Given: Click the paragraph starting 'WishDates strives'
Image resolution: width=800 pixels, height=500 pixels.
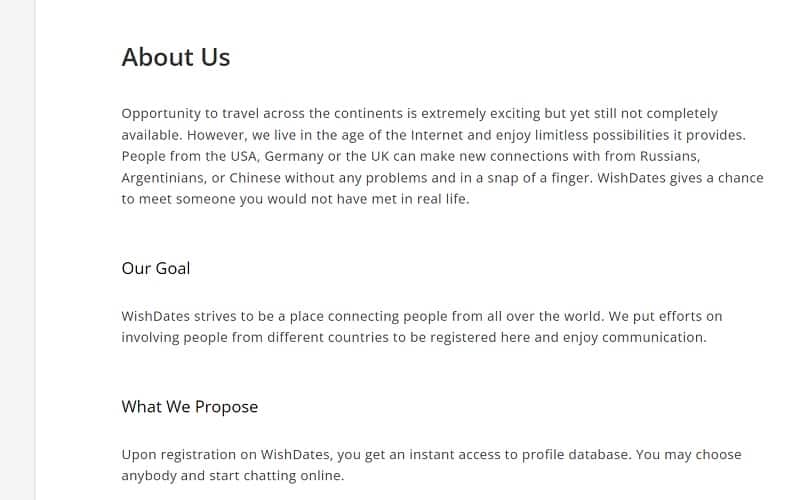Looking at the screenshot, I should pyautogui.click(x=421, y=327).
